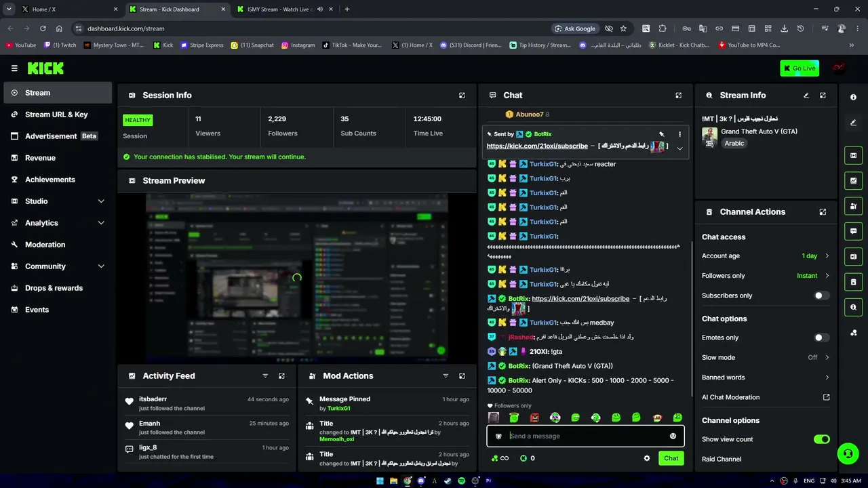
Task: Open the emoji picker in message box
Action: 673,436
